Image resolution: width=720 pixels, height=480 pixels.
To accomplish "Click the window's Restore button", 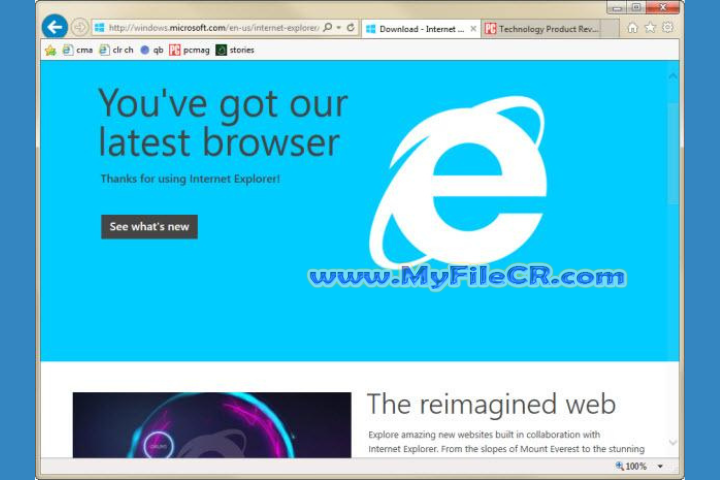I will click(x=636, y=7).
